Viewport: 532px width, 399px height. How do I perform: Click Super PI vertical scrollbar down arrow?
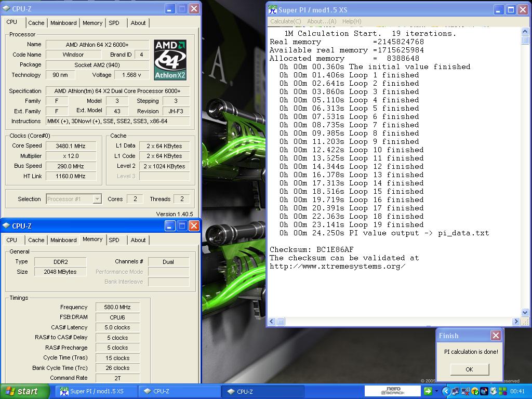pyautogui.click(x=525, y=312)
